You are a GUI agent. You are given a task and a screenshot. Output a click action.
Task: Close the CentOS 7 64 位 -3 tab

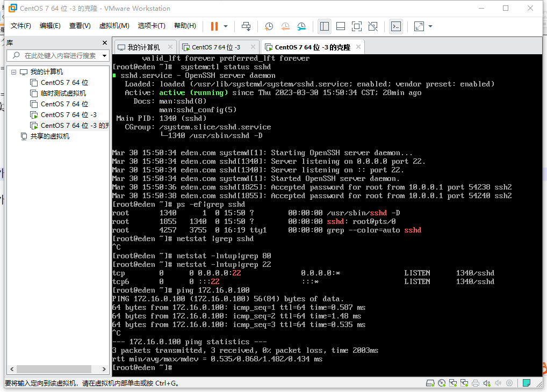(253, 47)
